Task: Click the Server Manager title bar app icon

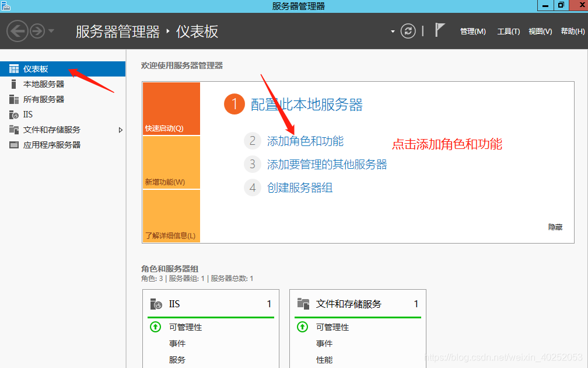Action: pos(6,6)
